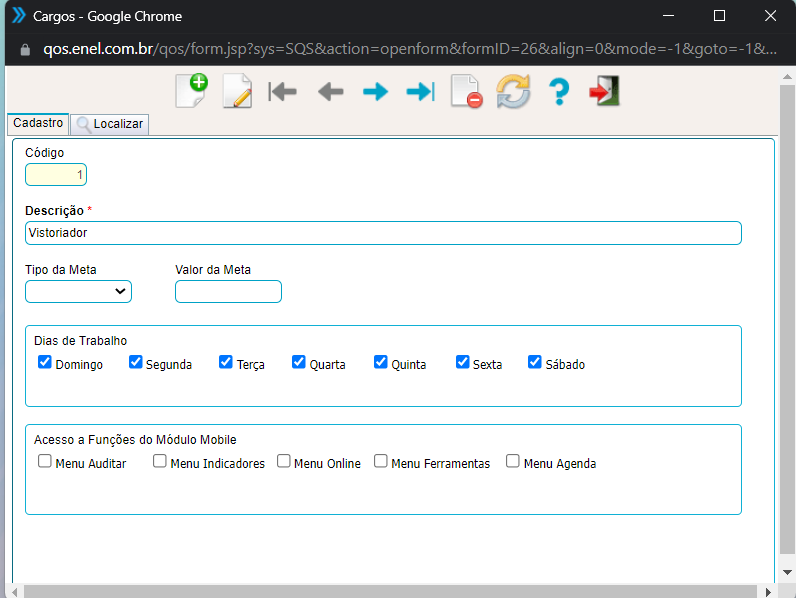The width and height of the screenshot is (796, 598).
Task: Toggle the Sábado checkbox
Action: pyautogui.click(x=535, y=362)
